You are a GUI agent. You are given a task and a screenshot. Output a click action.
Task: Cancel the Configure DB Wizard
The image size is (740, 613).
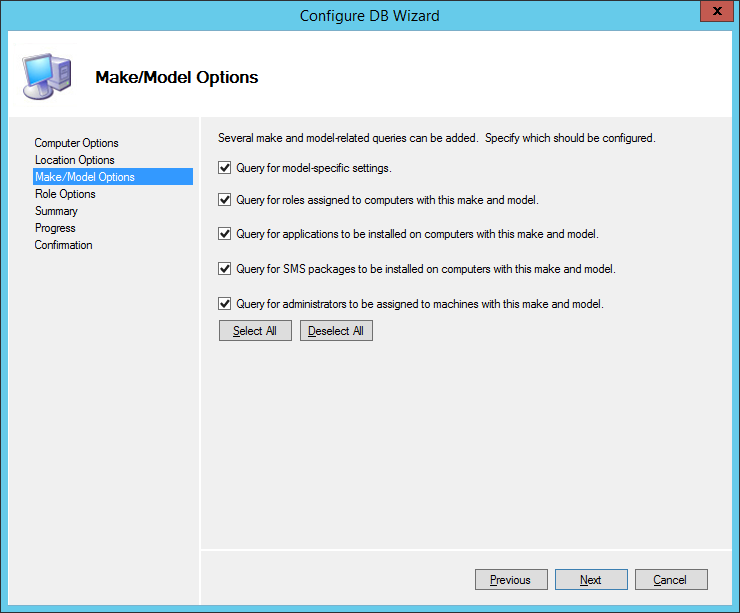(x=670, y=580)
